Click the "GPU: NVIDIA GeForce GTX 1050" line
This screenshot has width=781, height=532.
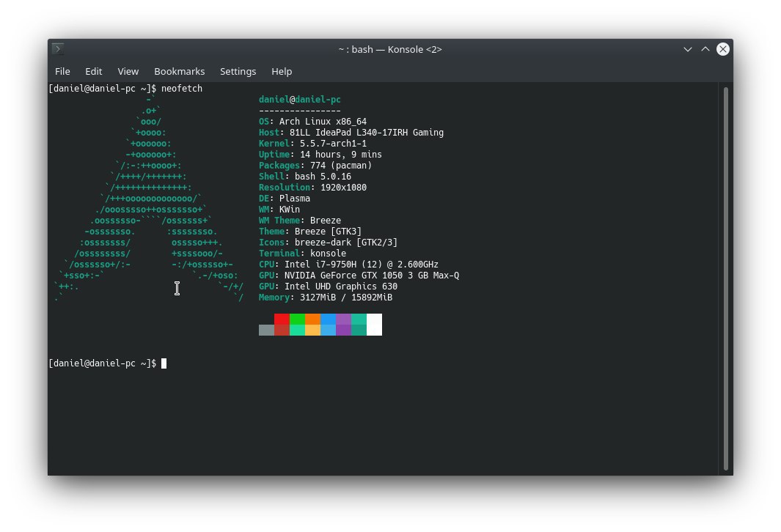pyautogui.click(x=359, y=276)
